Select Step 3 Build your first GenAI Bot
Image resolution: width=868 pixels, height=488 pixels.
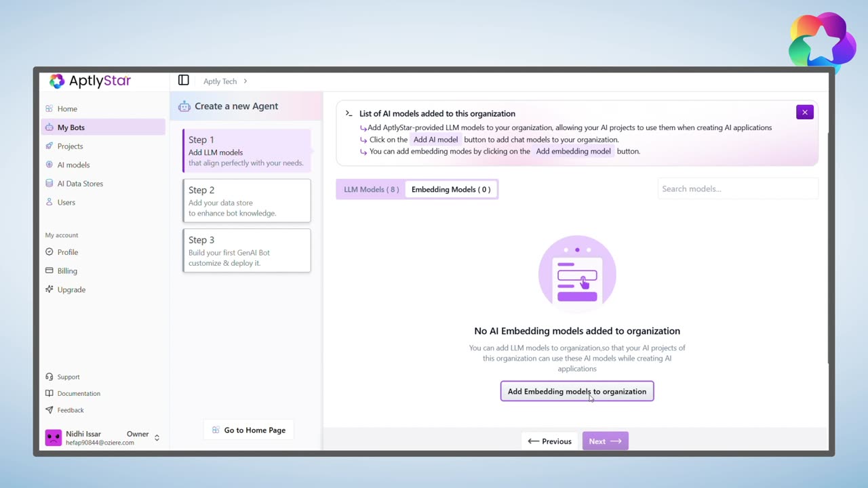[x=247, y=251]
